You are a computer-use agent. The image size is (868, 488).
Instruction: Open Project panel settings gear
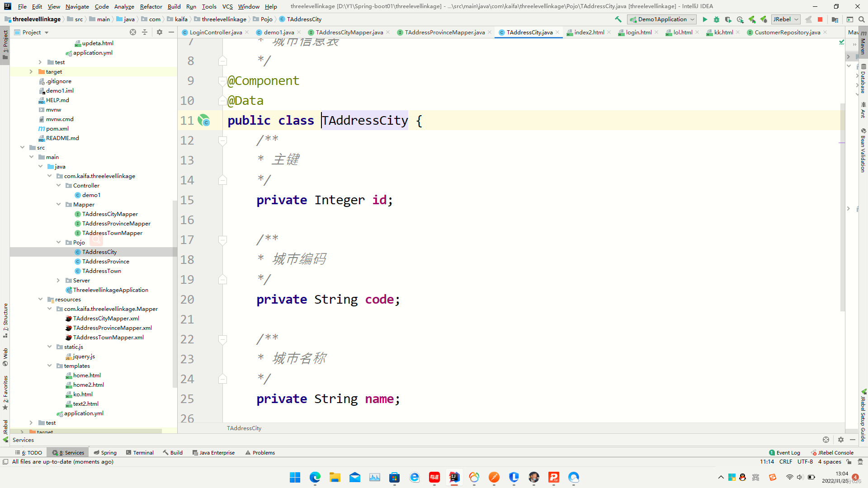[159, 32]
